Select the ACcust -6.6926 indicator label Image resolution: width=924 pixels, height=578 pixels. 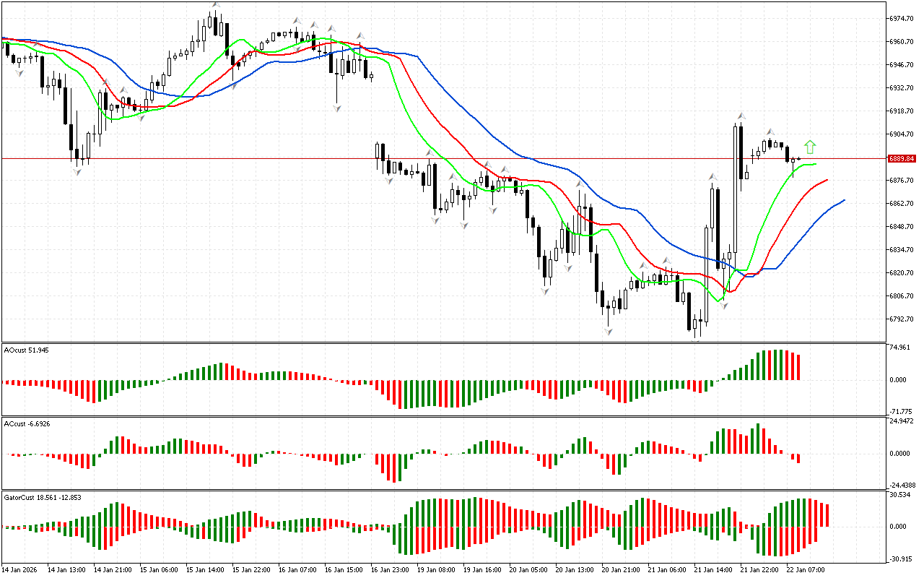pyautogui.click(x=27, y=423)
